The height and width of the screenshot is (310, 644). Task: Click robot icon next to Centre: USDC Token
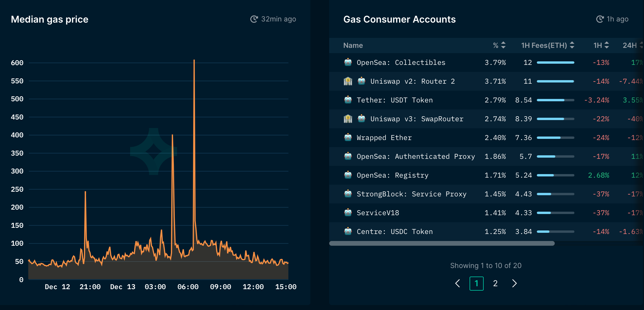[x=348, y=231]
